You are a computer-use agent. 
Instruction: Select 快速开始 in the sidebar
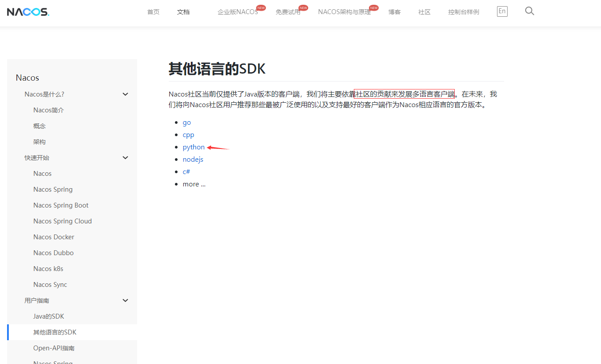(37, 158)
